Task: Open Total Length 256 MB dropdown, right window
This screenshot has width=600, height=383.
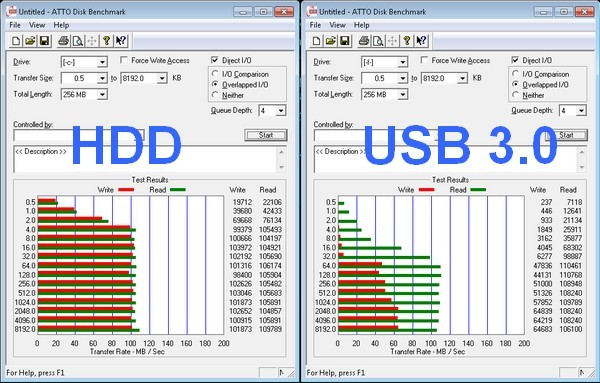Action: click(x=385, y=94)
